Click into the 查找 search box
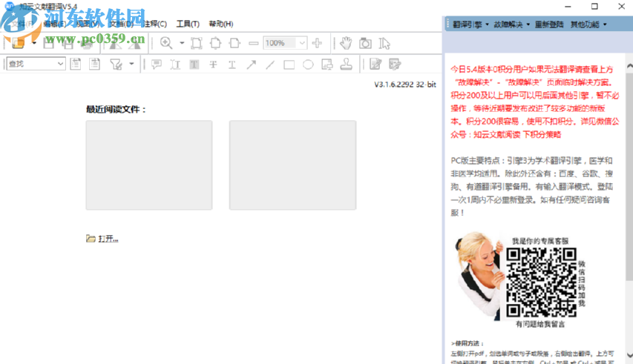 coord(36,64)
